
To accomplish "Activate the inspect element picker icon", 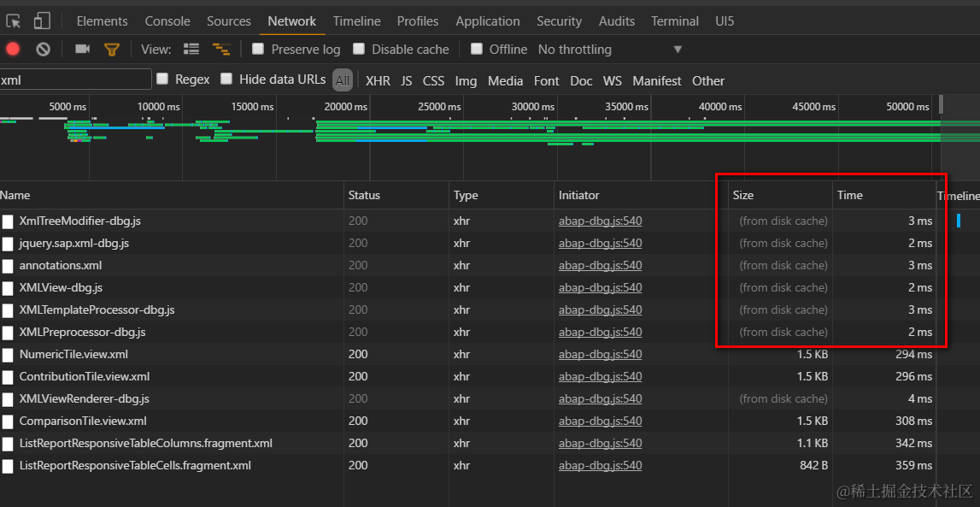I will point(14,21).
